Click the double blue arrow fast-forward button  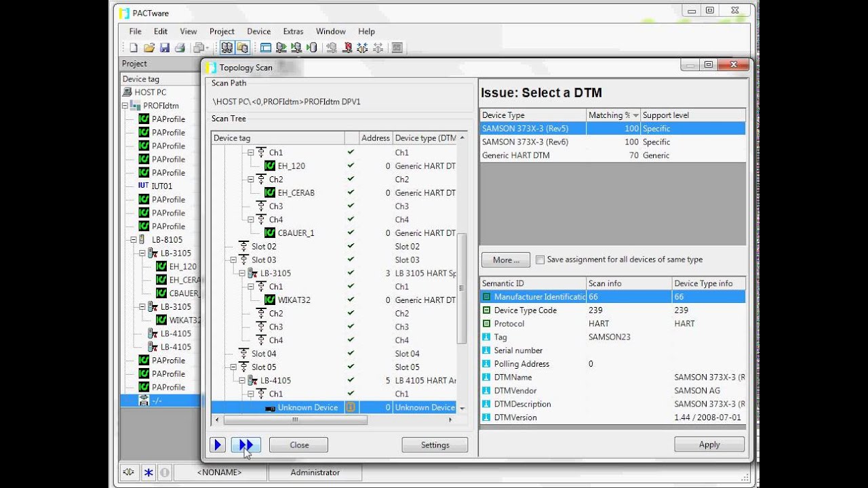pos(246,445)
